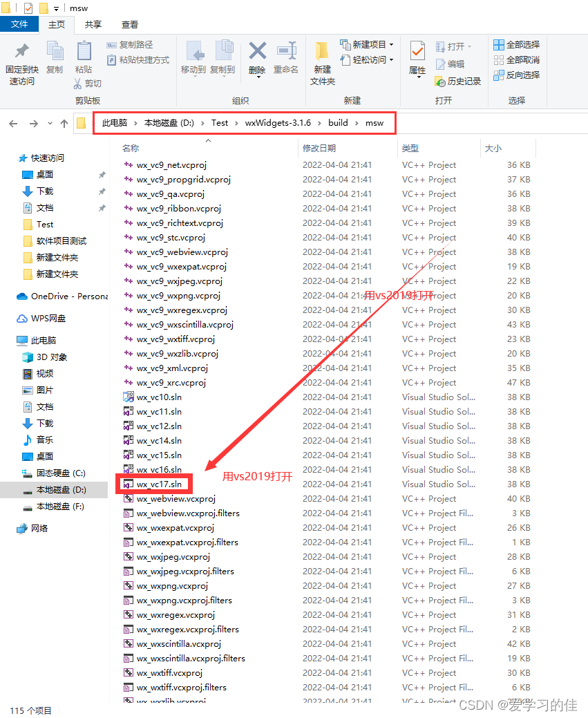588x718 pixels.
Task: Click the Copy icon in ribbon
Action: [x=55, y=50]
